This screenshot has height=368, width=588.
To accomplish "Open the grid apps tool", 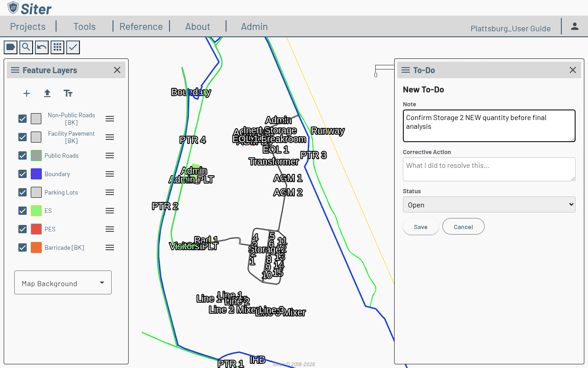I will tap(57, 47).
